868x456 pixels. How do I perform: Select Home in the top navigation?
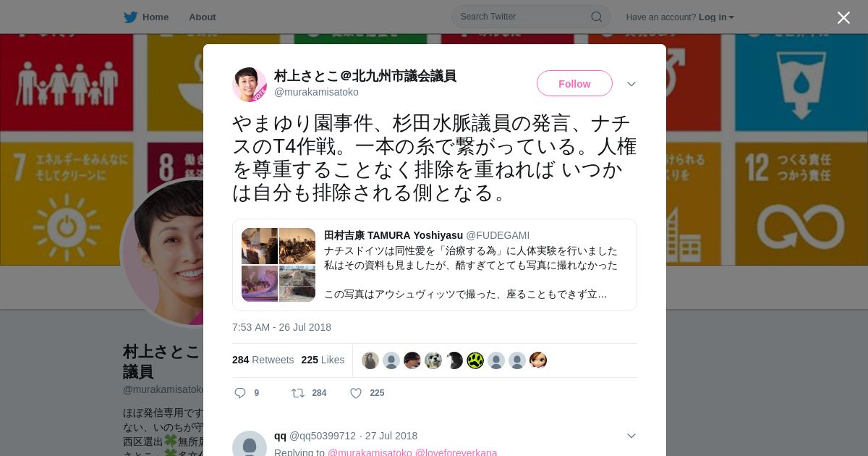click(x=156, y=17)
